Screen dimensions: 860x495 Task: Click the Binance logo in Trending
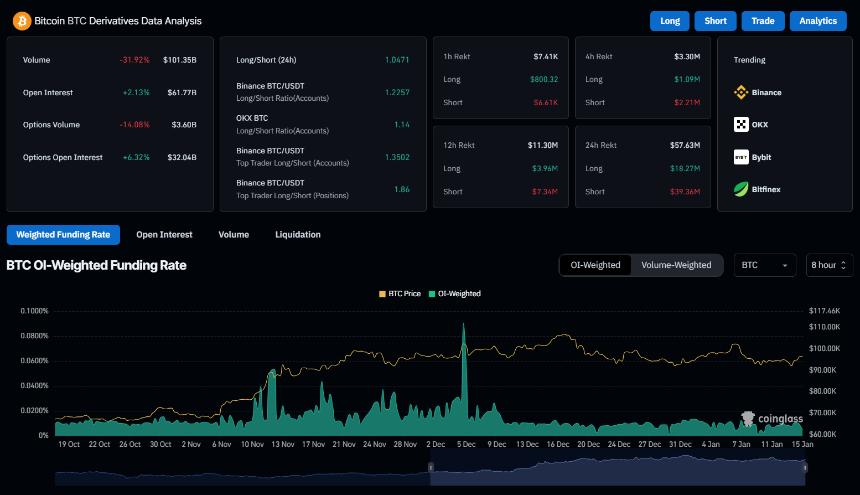741,92
